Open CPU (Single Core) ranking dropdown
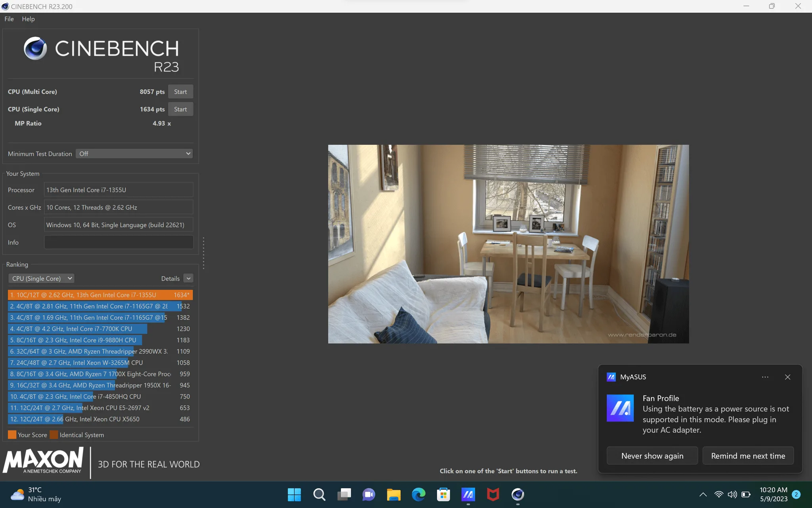This screenshot has width=812, height=508. pos(42,279)
